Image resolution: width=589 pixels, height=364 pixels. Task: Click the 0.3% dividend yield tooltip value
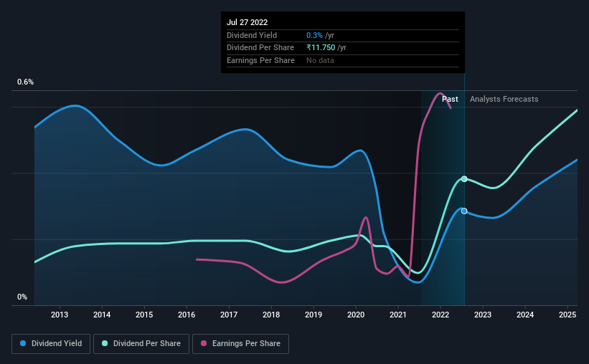(314, 35)
